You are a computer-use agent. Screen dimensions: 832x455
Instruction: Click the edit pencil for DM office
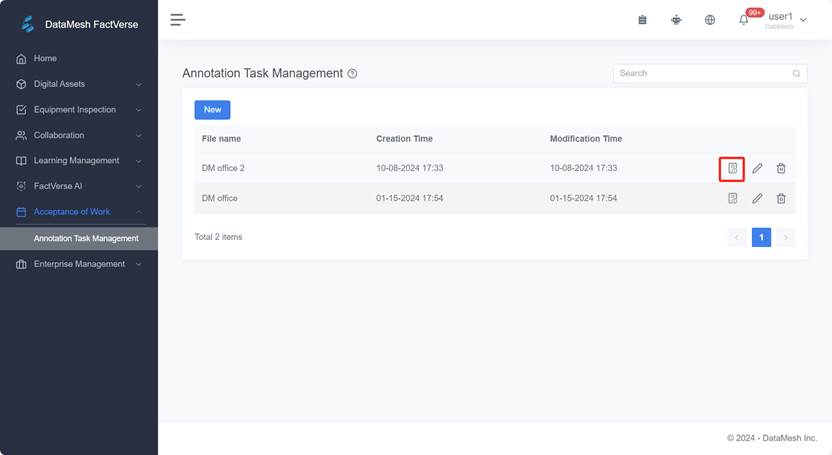(757, 198)
